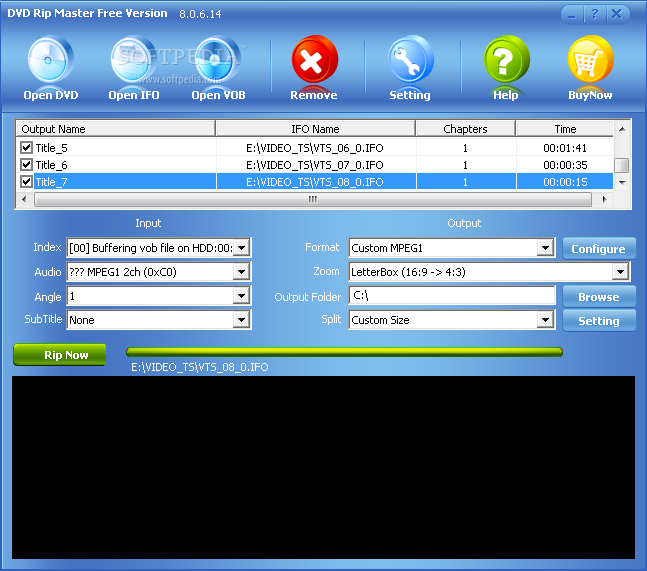Select the Title_7 row name
Screen dimensions: 647x571
[x=51, y=182]
